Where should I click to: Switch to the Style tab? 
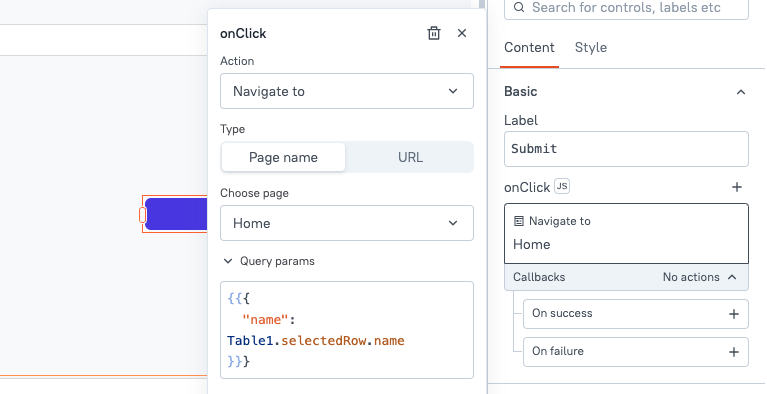[x=590, y=47]
